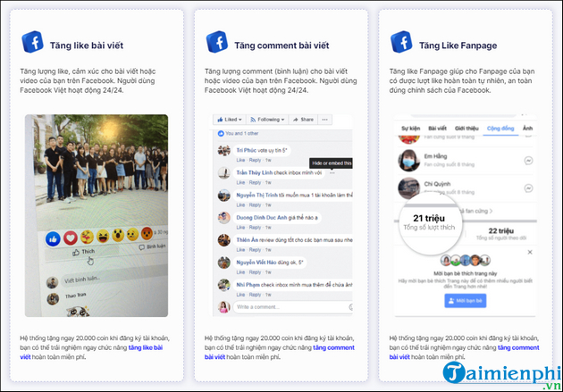Select the Sad crying reaction emoji
This screenshot has height=392, width=563.
pyautogui.click(x=132, y=234)
